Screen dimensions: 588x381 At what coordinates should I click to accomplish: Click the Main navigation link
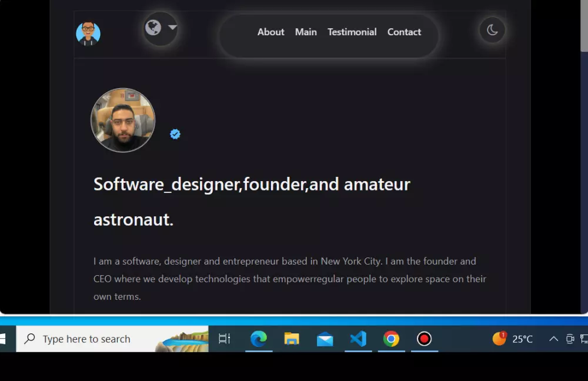point(306,32)
